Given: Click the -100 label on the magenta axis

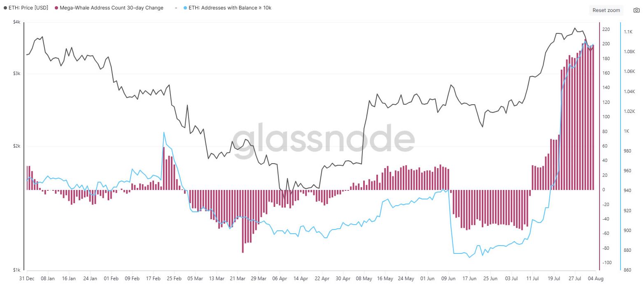Looking at the screenshot, I should (607, 263).
